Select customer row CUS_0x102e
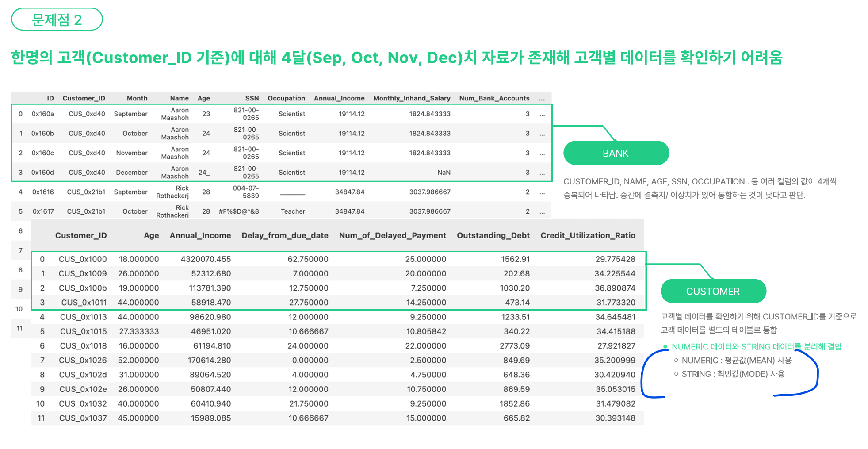 338,389
